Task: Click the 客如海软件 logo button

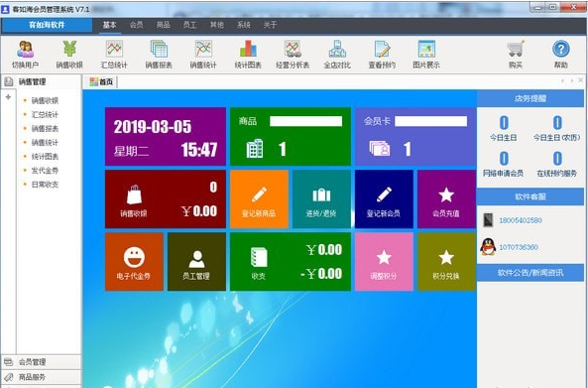Action: (47, 25)
